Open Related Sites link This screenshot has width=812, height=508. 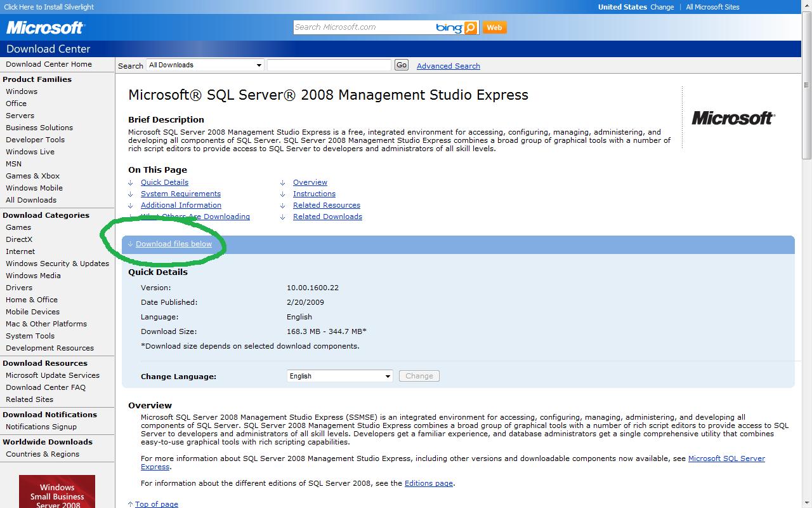[x=29, y=399]
